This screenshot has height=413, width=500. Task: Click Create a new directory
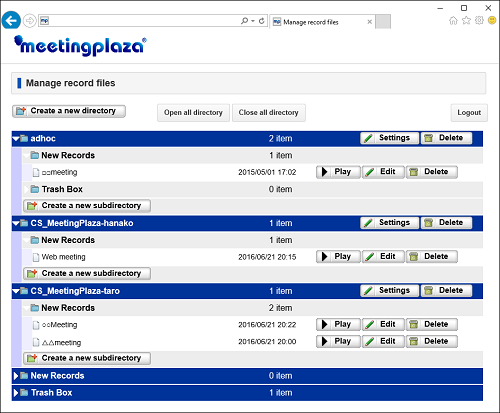69,111
